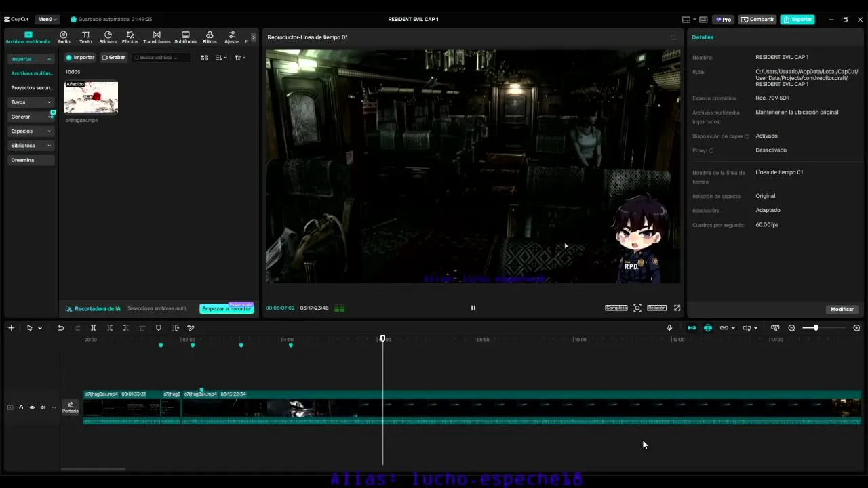Open the shortcuts keyboard icon in title bar
868x488 pixels.
(703, 20)
